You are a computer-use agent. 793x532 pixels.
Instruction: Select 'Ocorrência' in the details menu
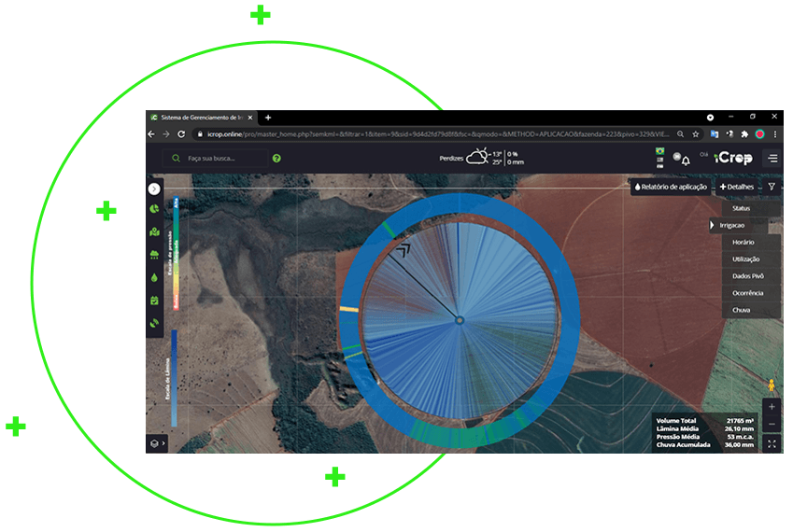pos(751,293)
